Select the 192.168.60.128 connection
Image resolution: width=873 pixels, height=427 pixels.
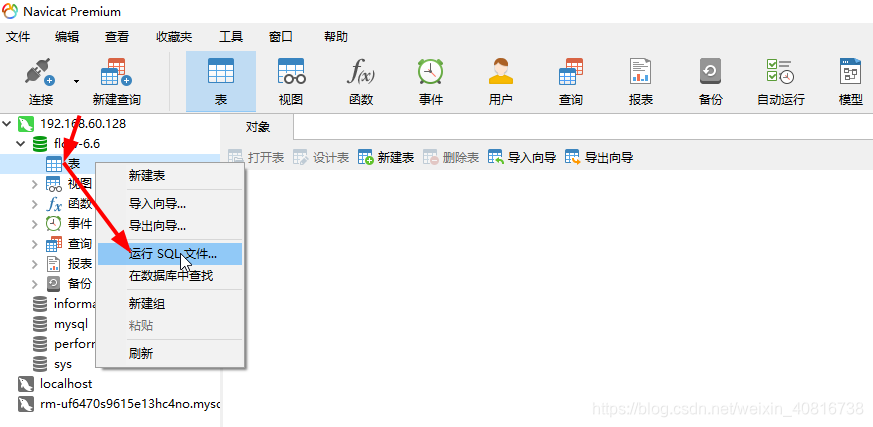[x=83, y=124]
